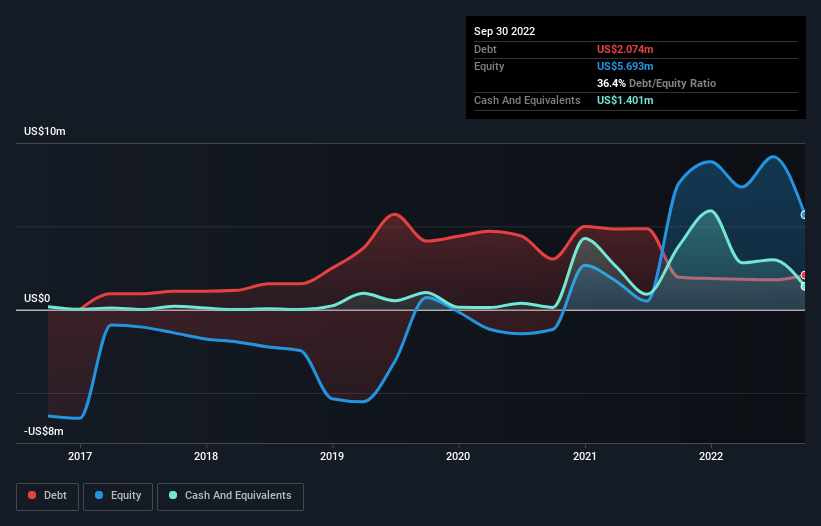Image resolution: width=821 pixels, height=526 pixels.
Task: Click the 2018 x-axis label
Action: point(206,456)
